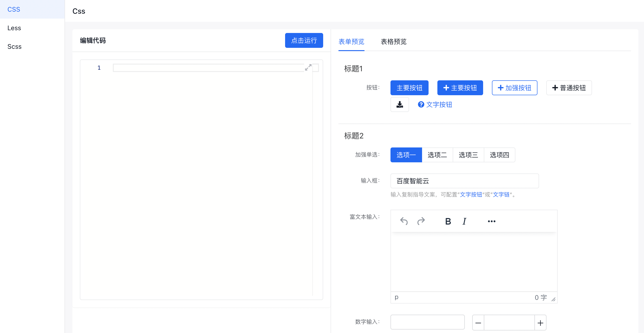Image resolution: width=644 pixels, height=333 pixels.
Task: Click the 文字链 hyperlink in helper text
Action: pos(501,195)
